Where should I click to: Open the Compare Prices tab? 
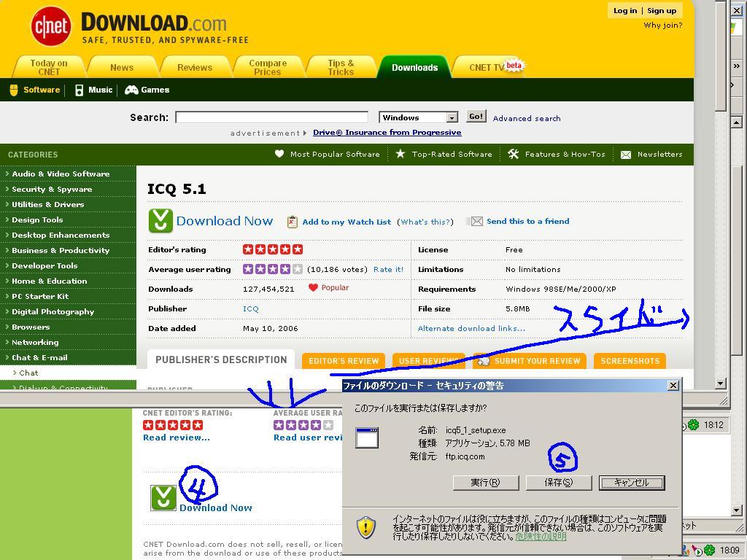click(268, 67)
